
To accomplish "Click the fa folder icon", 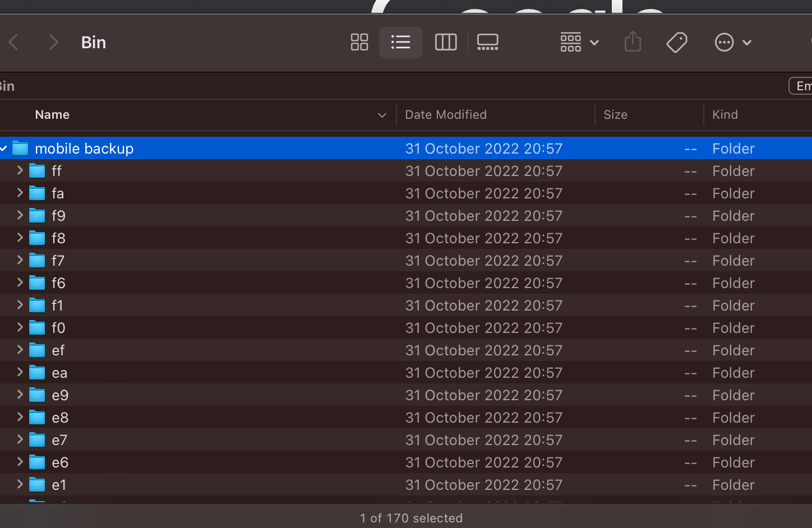I will [x=37, y=193].
